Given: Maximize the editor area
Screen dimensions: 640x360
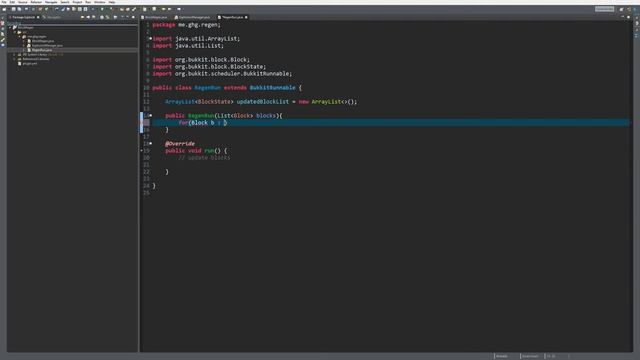Looking at the screenshot, I should point(629,17).
